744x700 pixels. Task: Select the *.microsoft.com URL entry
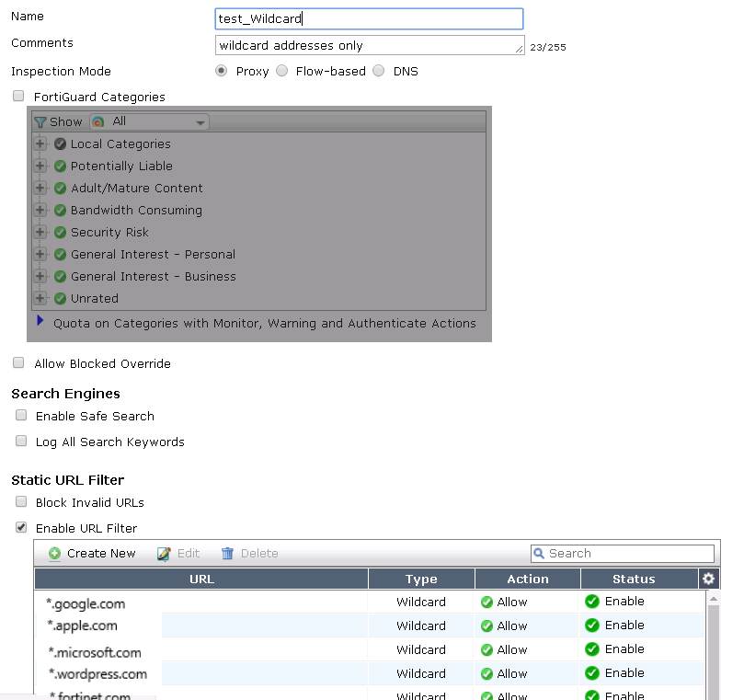pyautogui.click(x=96, y=652)
